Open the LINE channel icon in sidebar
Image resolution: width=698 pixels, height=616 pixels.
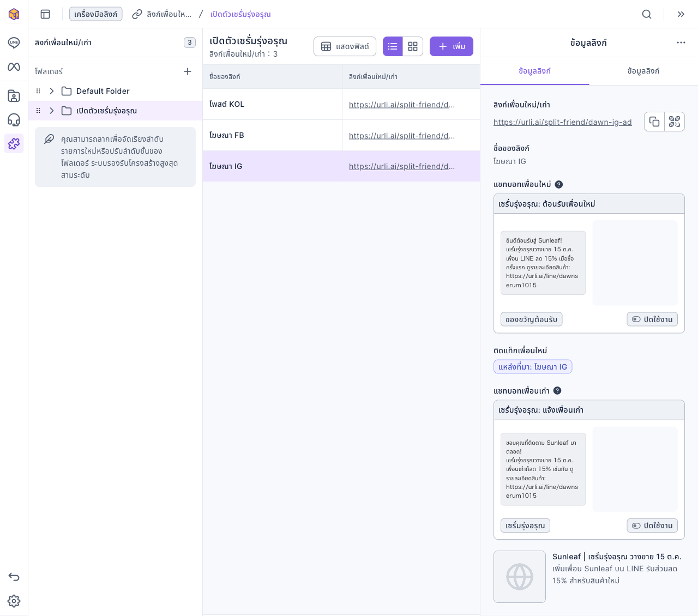[x=14, y=43]
